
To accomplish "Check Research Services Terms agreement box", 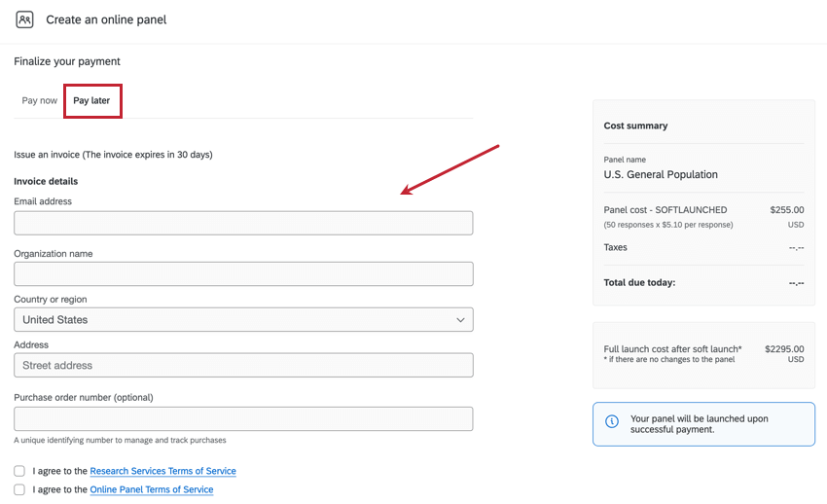I will point(19,471).
